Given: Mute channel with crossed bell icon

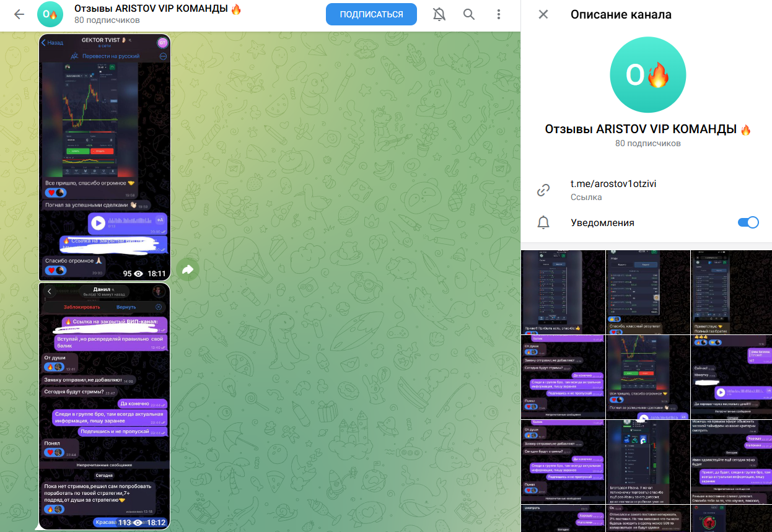Looking at the screenshot, I should 439,14.
